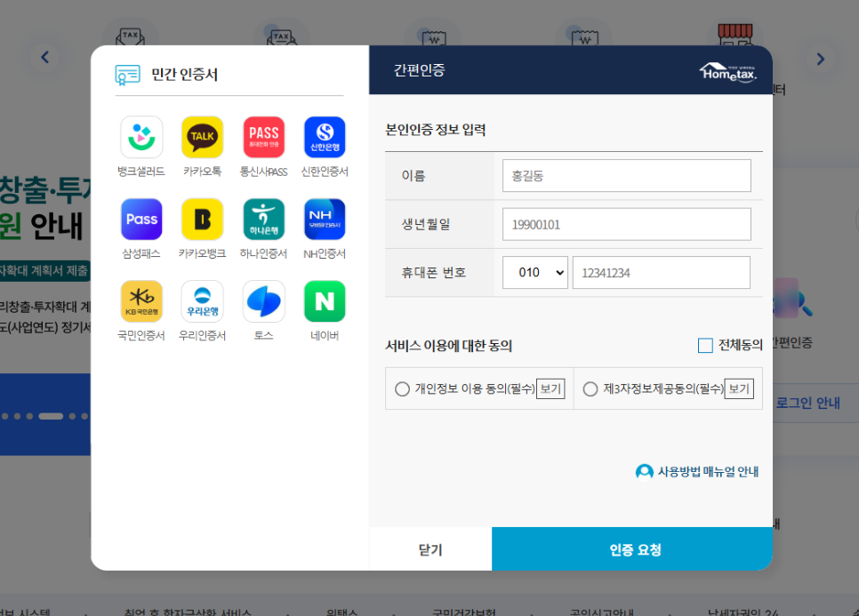Open 보기 for 제3자정보제공동의

click(x=739, y=388)
